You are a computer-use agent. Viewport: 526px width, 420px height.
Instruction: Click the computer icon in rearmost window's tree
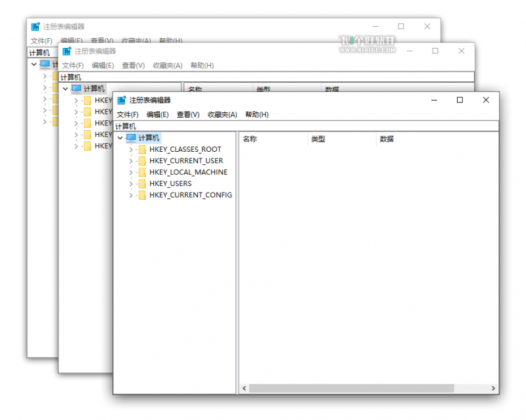tap(45, 64)
